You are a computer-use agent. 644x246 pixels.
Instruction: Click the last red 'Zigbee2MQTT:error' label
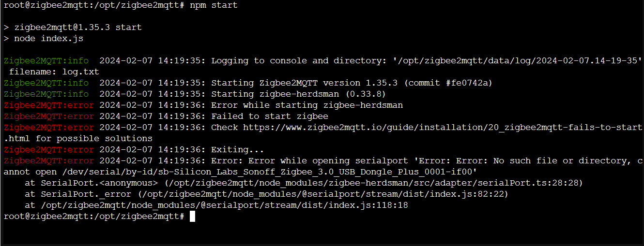click(x=48, y=160)
